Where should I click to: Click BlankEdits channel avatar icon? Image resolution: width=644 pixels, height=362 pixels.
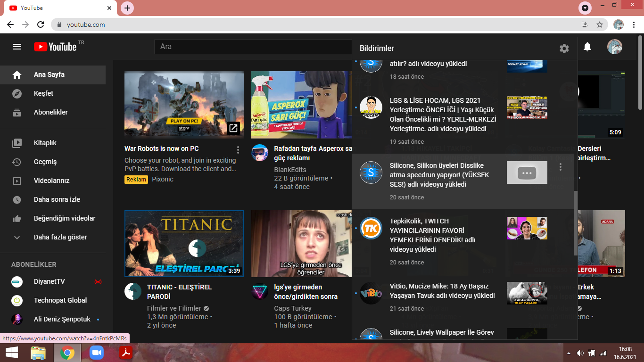click(260, 153)
